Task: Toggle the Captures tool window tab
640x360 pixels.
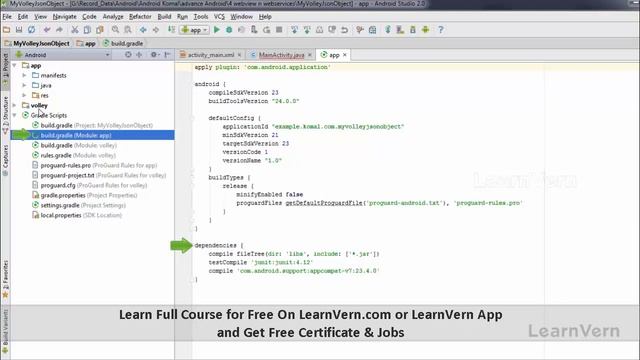Action: 5,160
